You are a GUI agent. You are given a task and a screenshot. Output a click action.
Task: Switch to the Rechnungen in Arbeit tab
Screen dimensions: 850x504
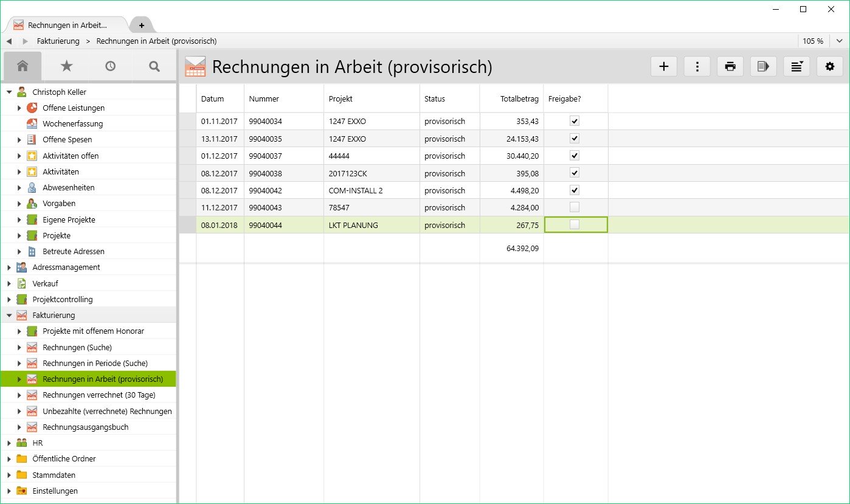tap(67, 25)
